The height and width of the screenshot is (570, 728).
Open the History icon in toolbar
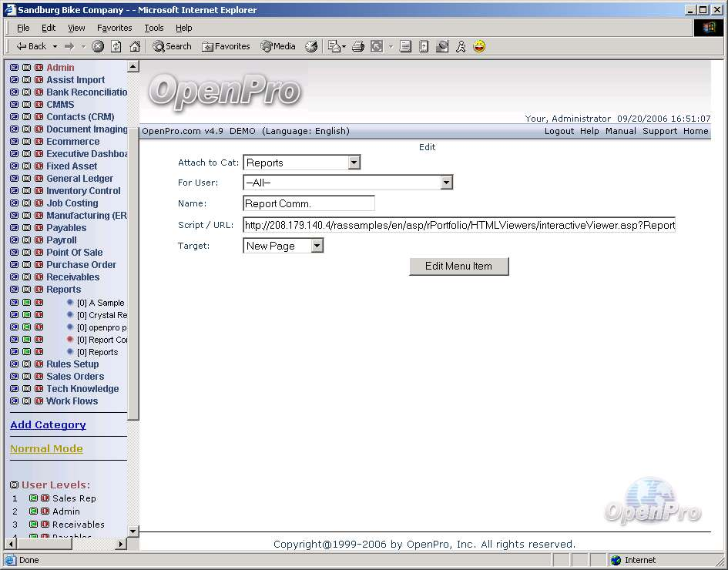click(x=311, y=46)
